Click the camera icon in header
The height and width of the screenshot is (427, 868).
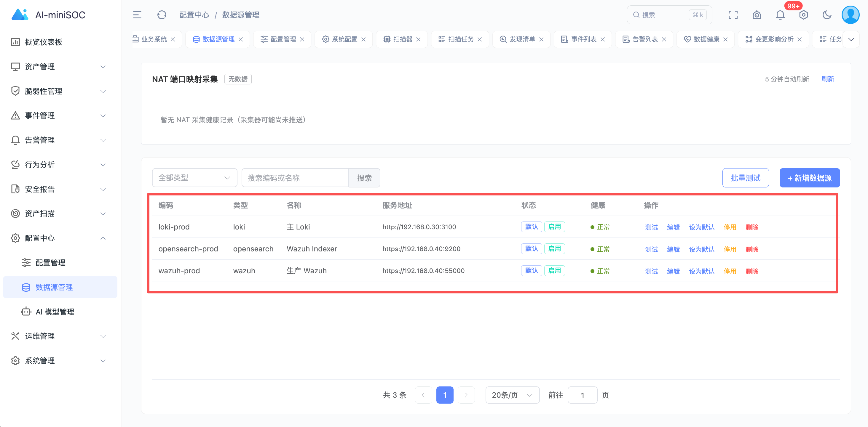[x=757, y=15]
